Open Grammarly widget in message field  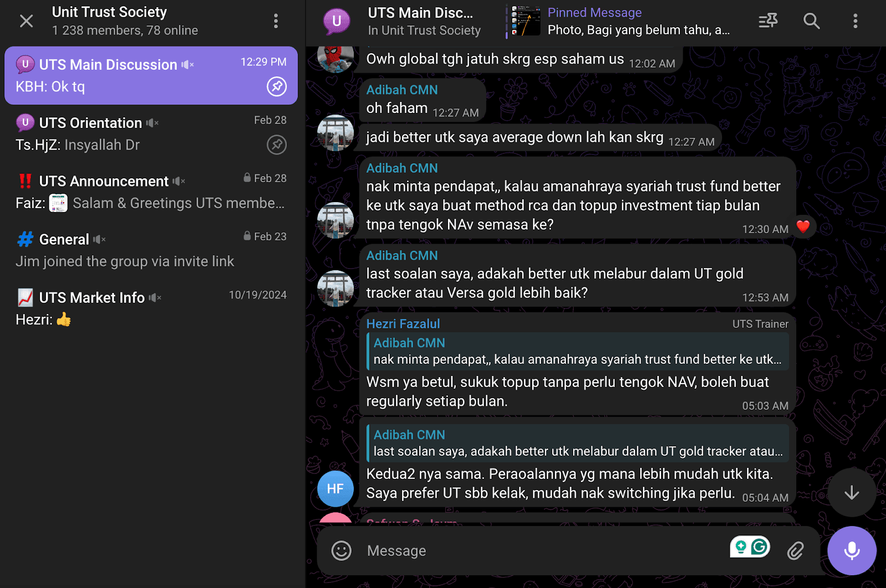(750, 547)
